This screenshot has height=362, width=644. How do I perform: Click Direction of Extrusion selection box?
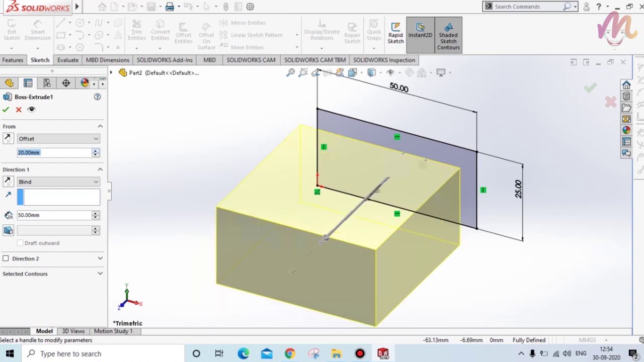tap(58, 197)
